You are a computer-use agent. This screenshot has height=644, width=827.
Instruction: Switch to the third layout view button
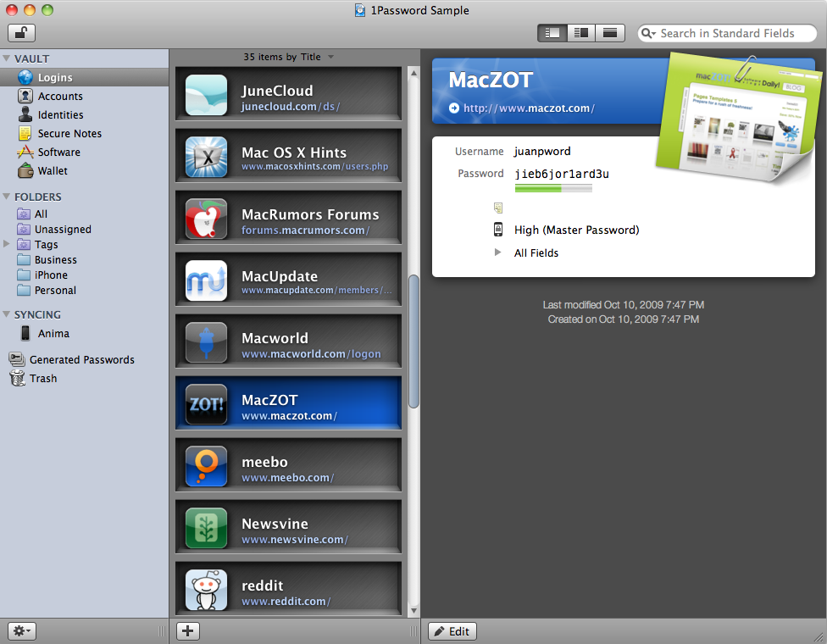click(610, 33)
